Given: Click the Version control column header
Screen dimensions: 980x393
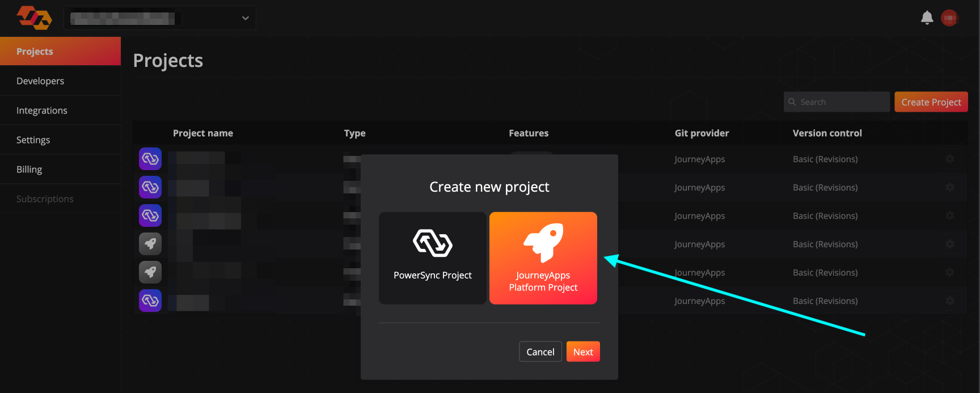Looking at the screenshot, I should (827, 133).
